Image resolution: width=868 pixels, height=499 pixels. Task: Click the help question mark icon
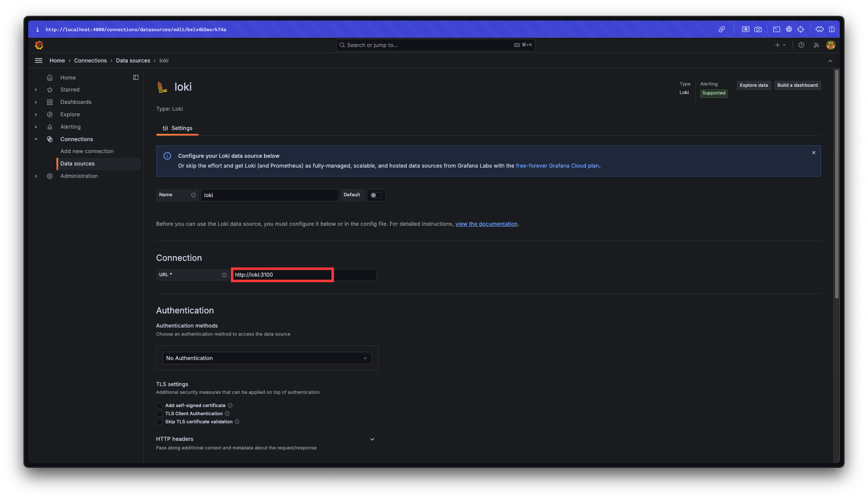click(x=801, y=45)
